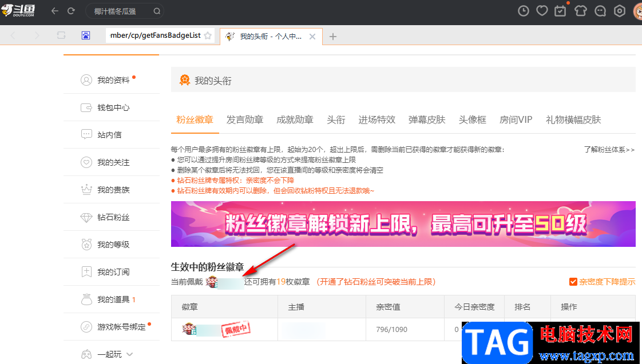The image size is (642, 364).
Task: Open the 了解粉丝体系 link
Action: coord(609,150)
